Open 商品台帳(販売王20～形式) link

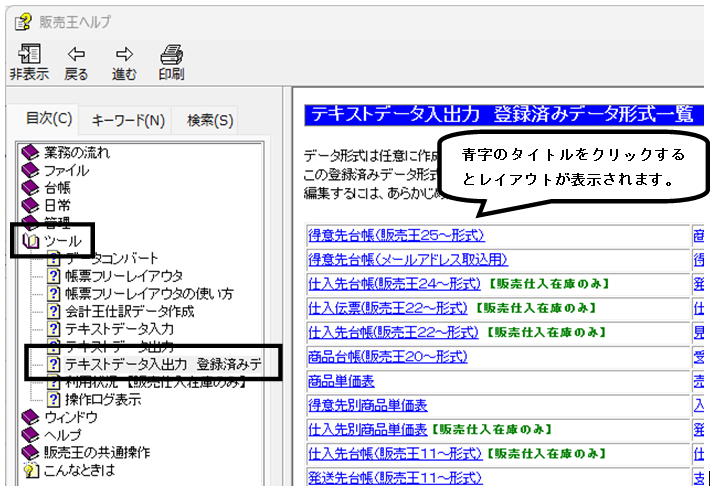[388, 356]
